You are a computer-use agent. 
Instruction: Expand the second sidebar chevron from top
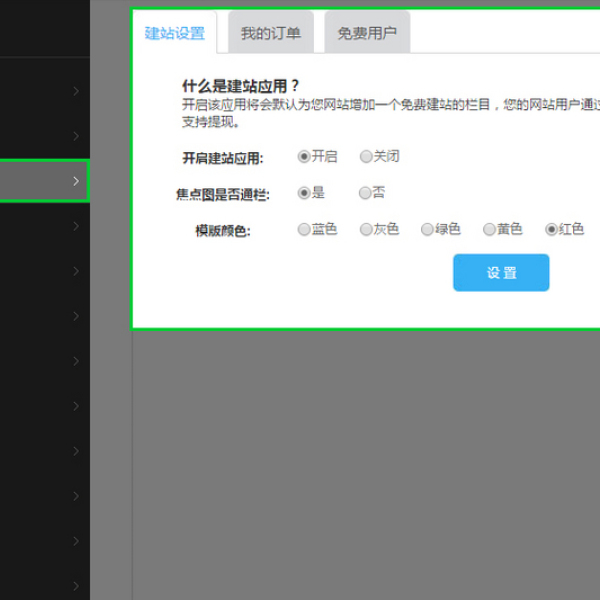pyautogui.click(x=76, y=136)
